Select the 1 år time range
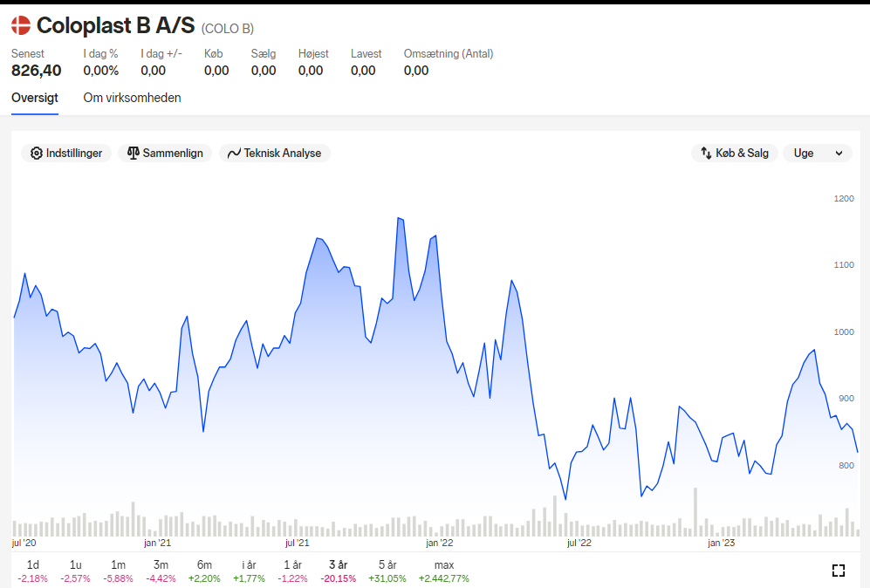This screenshot has height=588, width=870. click(292, 571)
